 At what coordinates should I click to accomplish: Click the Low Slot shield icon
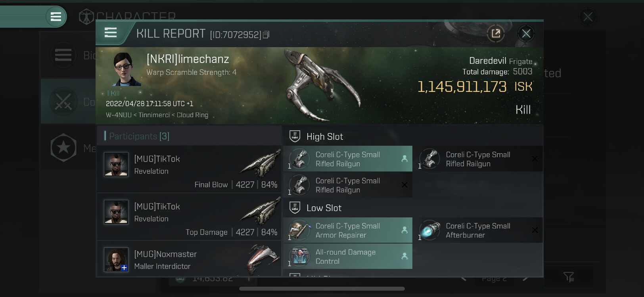pos(295,208)
